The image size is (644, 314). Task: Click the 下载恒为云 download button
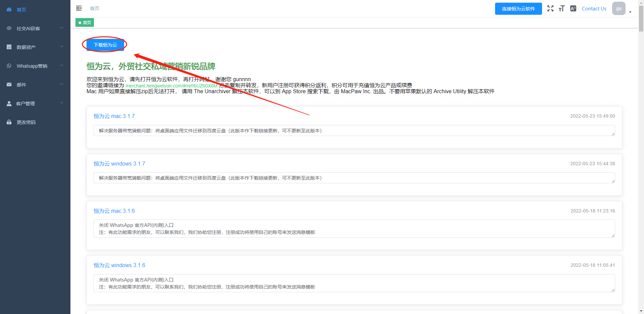pyautogui.click(x=105, y=45)
